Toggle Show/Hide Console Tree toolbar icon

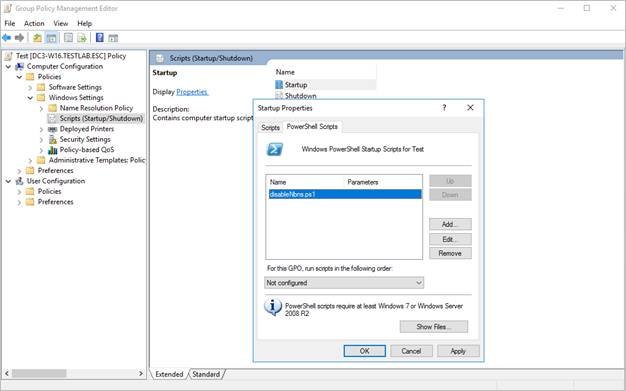click(x=51, y=38)
